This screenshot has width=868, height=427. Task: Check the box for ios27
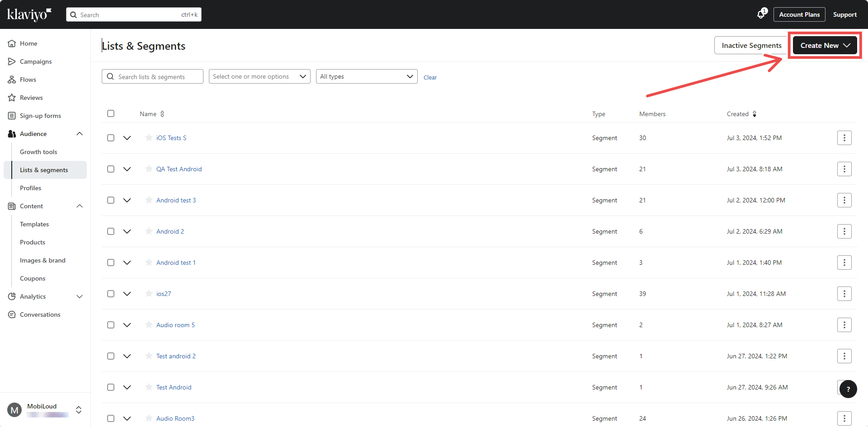pyautogui.click(x=111, y=294)
